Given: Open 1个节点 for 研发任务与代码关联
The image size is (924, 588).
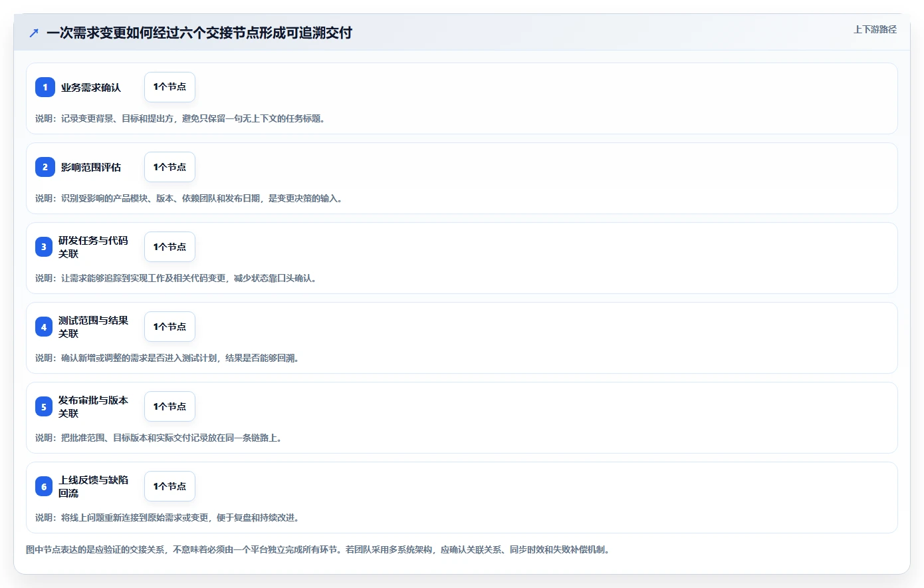Looking at the screenshot, I should point(170,247).
